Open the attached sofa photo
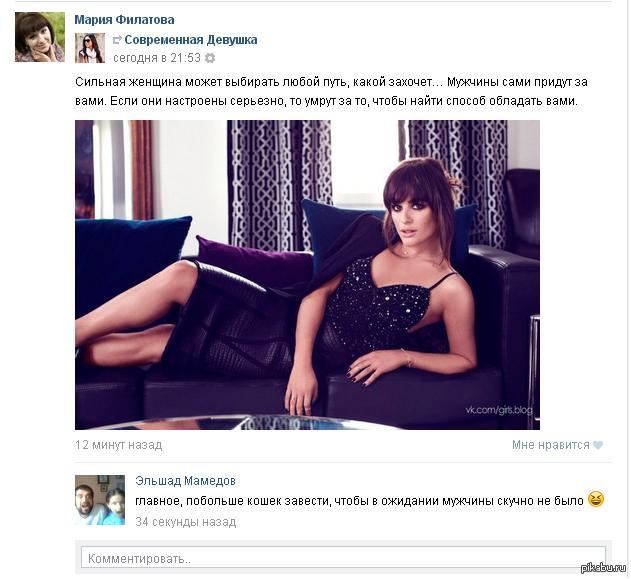 pyautogui.click(x=307, y=275)
